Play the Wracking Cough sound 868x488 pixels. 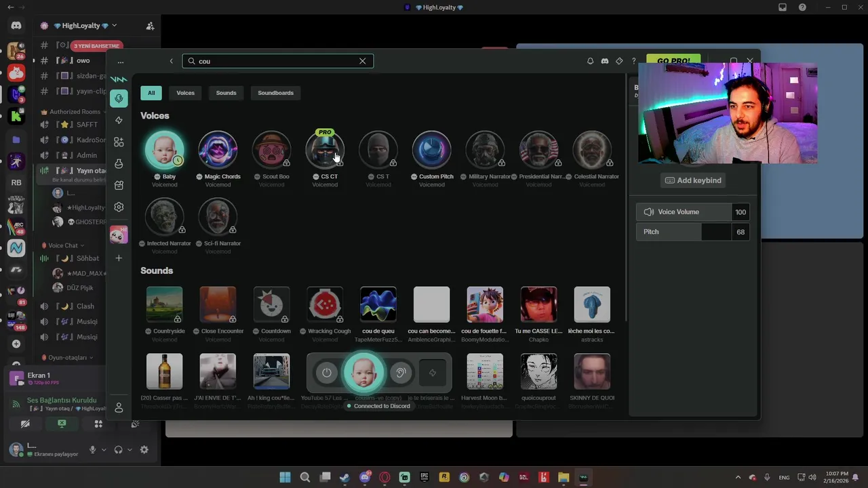pos(325,304)
